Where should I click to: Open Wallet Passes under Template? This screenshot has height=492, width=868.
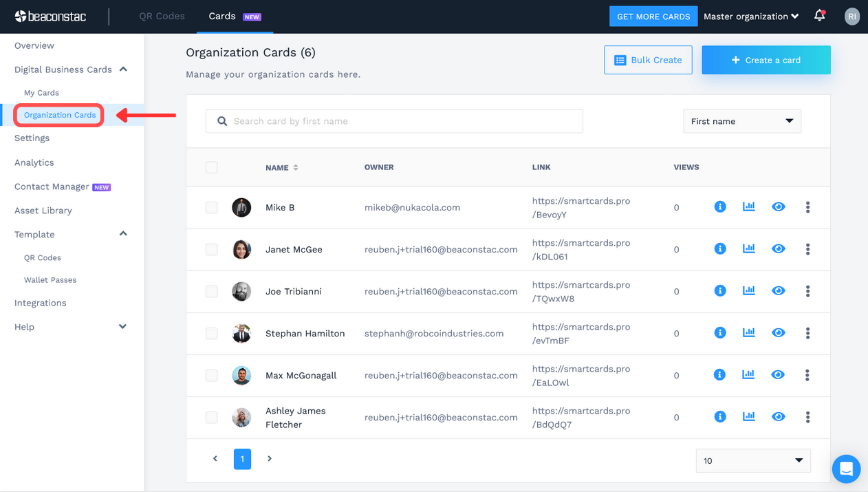point(50,280)
